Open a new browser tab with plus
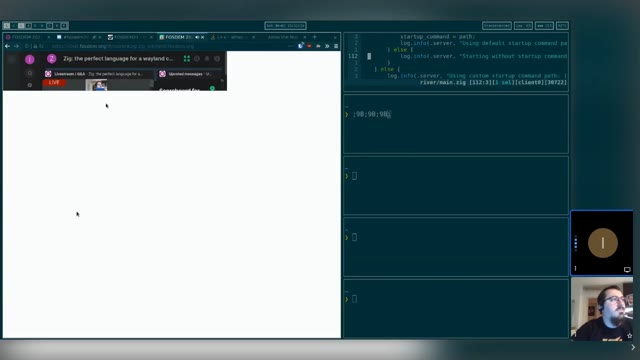Viewport: 640px width, 360px height. tap(315, 37)
